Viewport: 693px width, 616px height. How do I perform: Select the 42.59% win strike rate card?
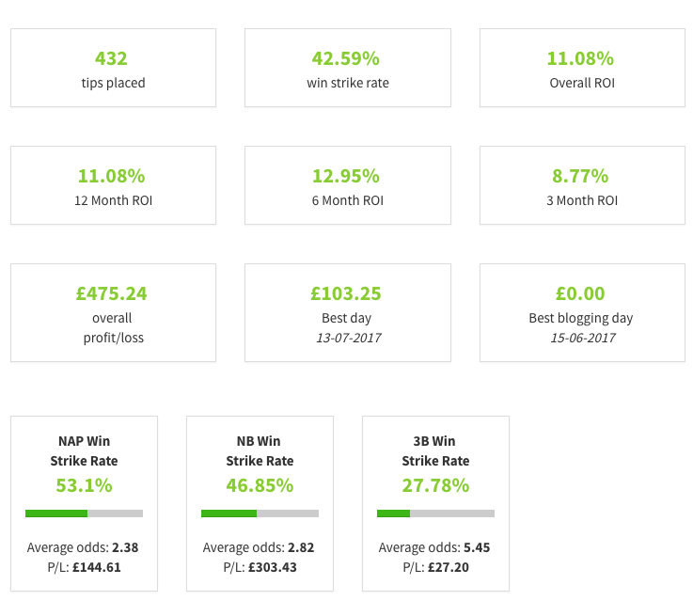[347, 68]
